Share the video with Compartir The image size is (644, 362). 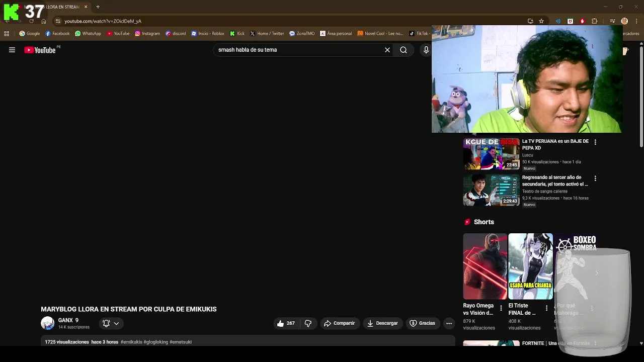[x=340, y=323]
